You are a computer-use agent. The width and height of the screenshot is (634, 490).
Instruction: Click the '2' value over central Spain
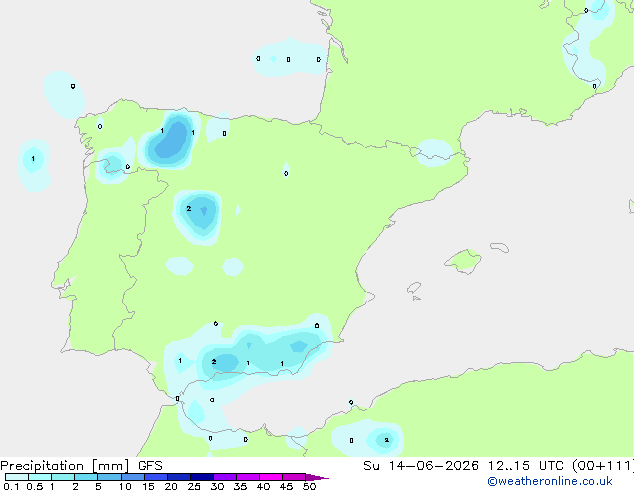point(188,209)
